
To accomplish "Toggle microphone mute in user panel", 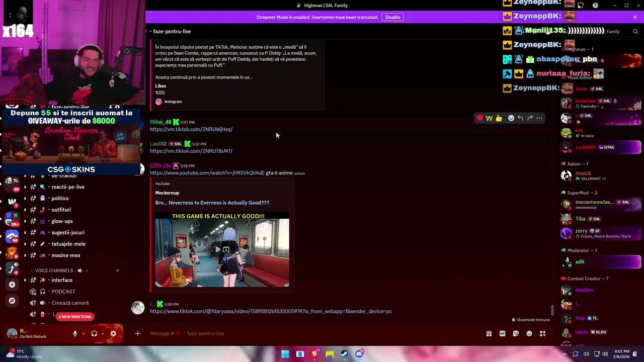I will pyautogui.click(x=75, y=333).
